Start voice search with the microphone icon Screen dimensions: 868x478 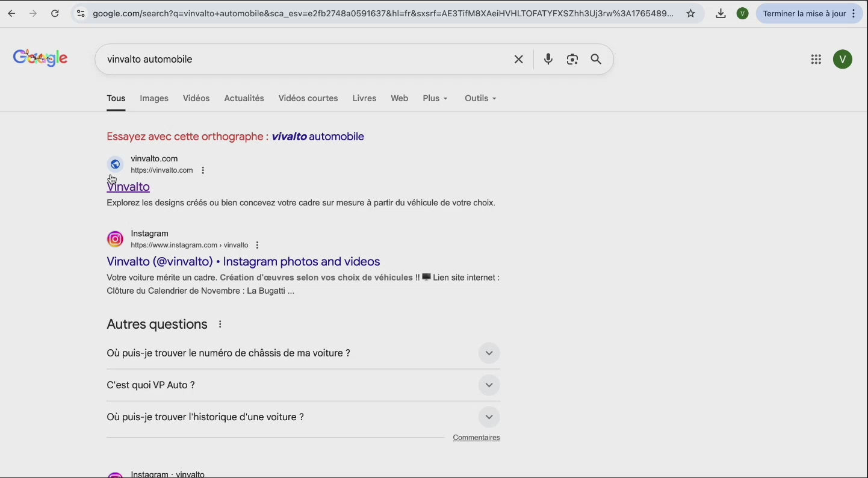click(548, 59)
